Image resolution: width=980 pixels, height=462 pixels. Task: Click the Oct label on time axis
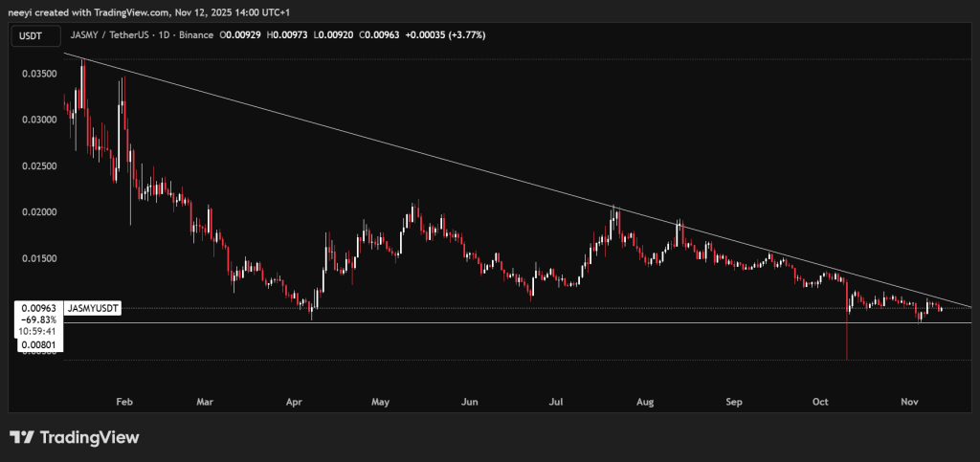click(821, 402)
